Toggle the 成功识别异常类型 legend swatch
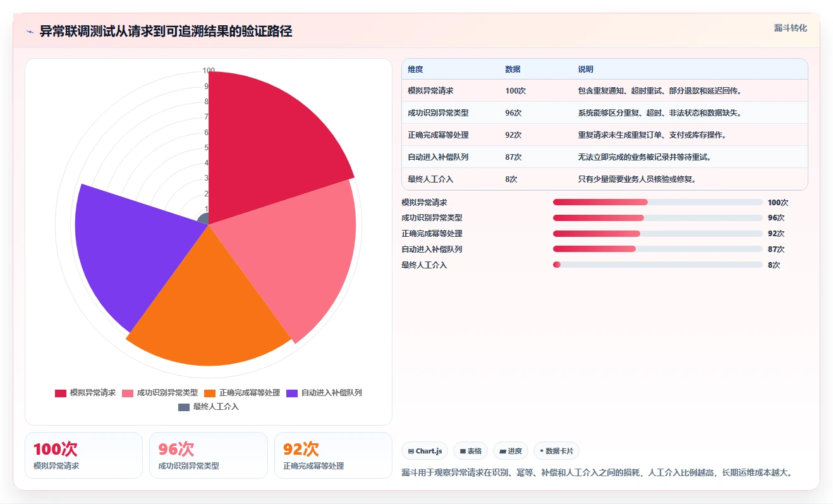Viewport: 833px width, 504px height. coord(128,393)
